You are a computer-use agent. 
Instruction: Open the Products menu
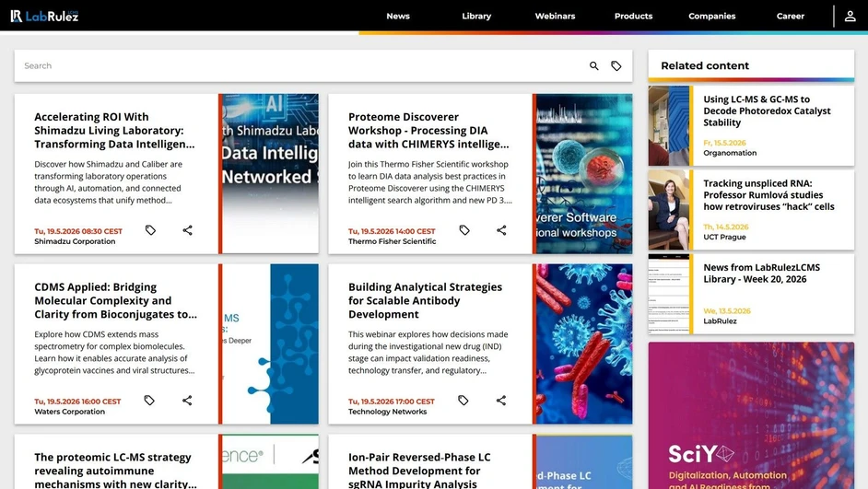(x=633, y=16)
